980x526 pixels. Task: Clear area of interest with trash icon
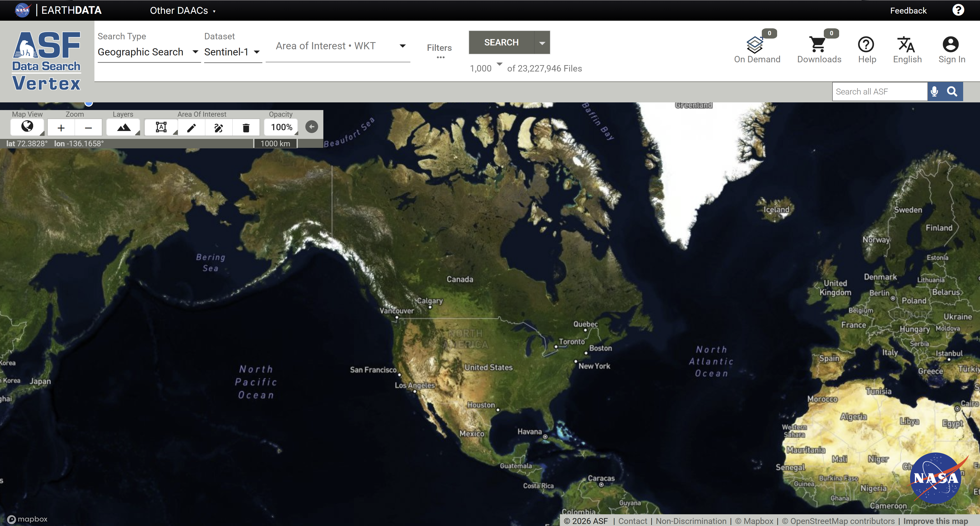coord(246,128)
